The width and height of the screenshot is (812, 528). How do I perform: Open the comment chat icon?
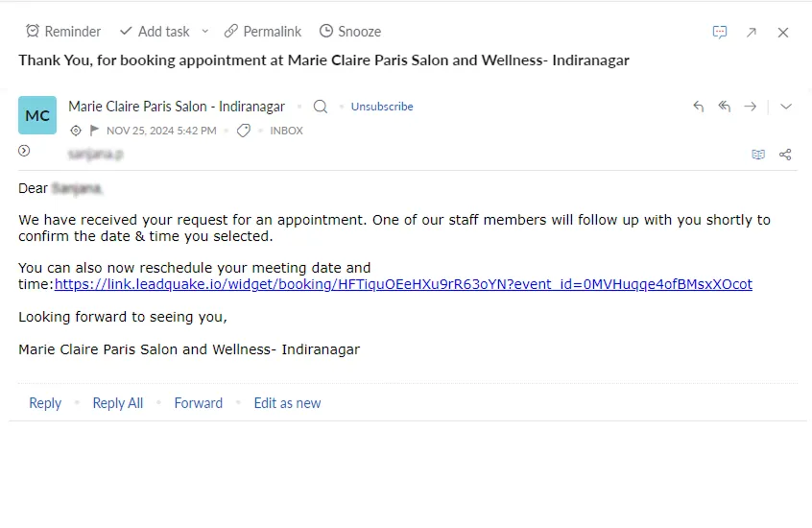[x=720, y=32]
